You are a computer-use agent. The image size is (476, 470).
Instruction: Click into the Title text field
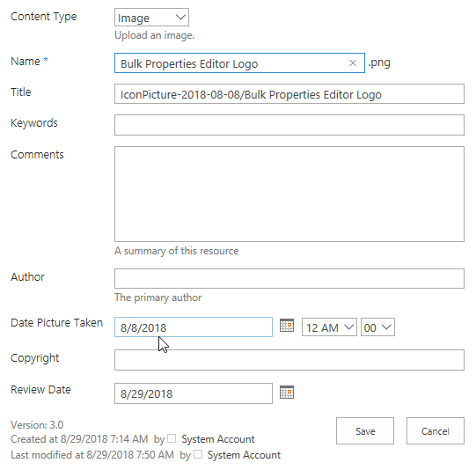coord(289,94)
